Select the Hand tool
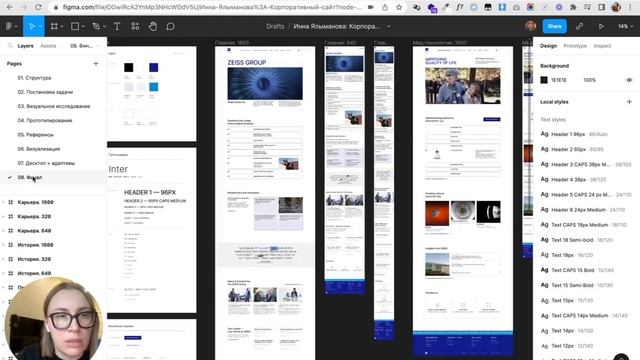The width and height of the screenshot is (640, 360). coord(153,26)
